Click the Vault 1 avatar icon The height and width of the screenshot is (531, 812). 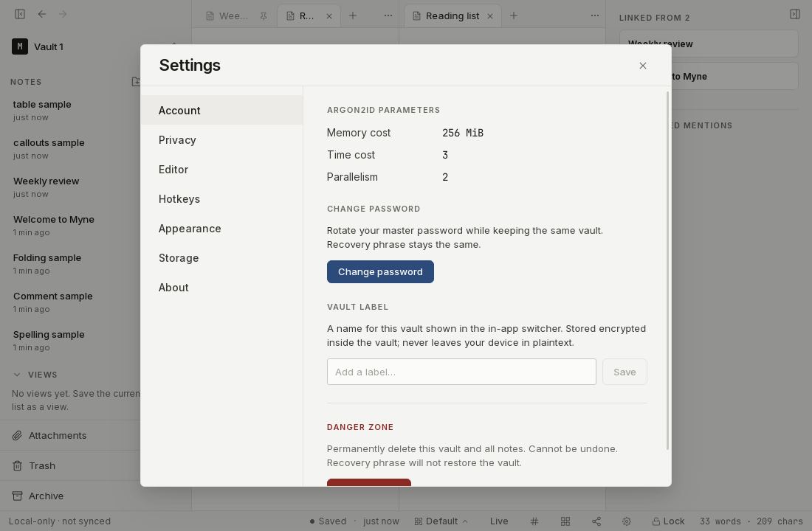[x=20, y=46]
